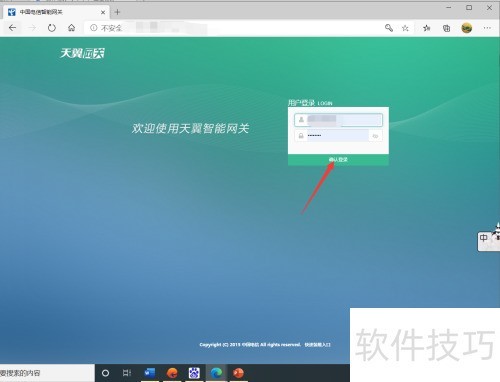
Task: Close the 中国电信智能网关 tab
Action: 103,12
